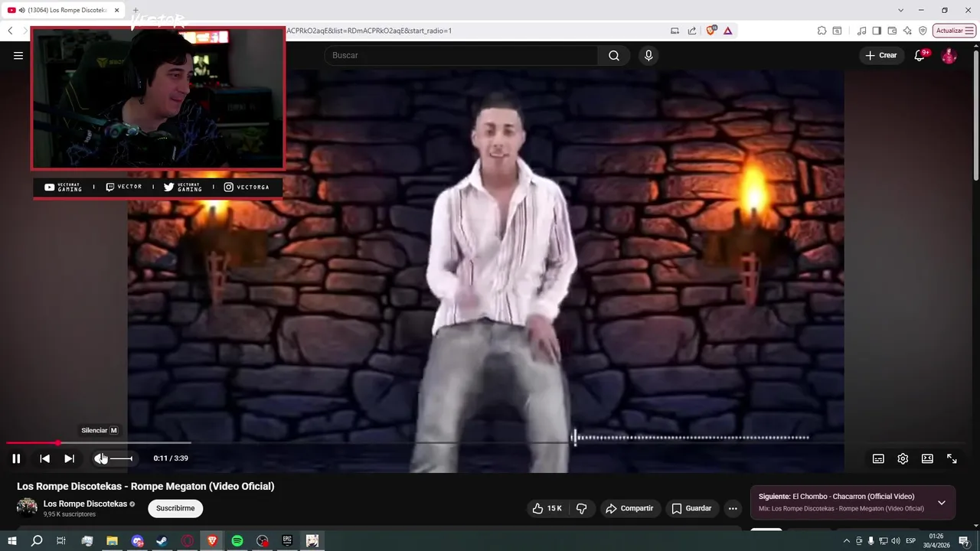Image resolution: width=980 pixels, height=551 pixels.
Task: Open the taskbar clock showing 01:26
Action: [x=936, y=541]
